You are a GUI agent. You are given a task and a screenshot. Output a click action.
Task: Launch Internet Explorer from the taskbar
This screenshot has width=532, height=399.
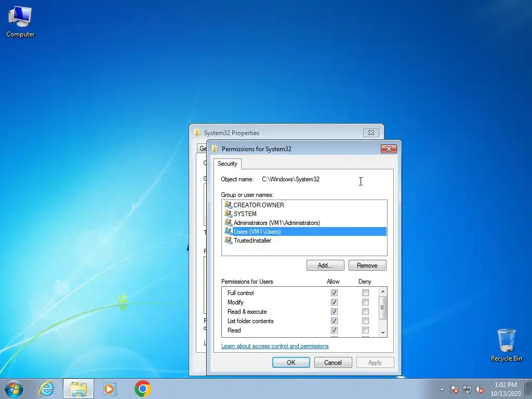point(46,389)
